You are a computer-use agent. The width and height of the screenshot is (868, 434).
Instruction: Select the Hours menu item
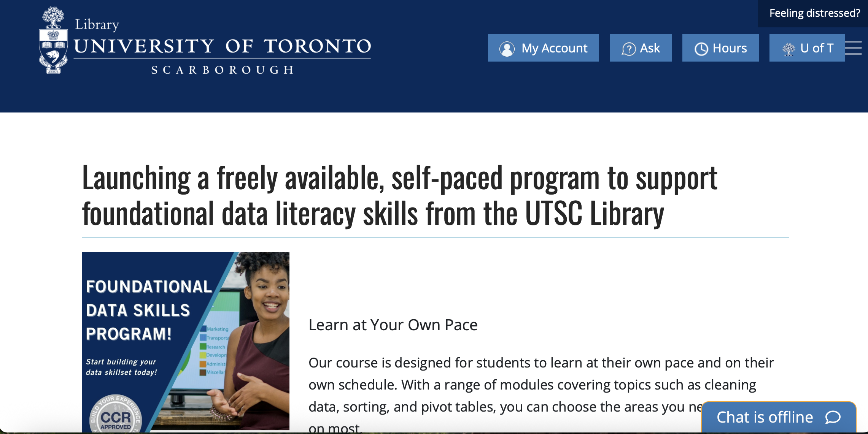coord(720,48)
